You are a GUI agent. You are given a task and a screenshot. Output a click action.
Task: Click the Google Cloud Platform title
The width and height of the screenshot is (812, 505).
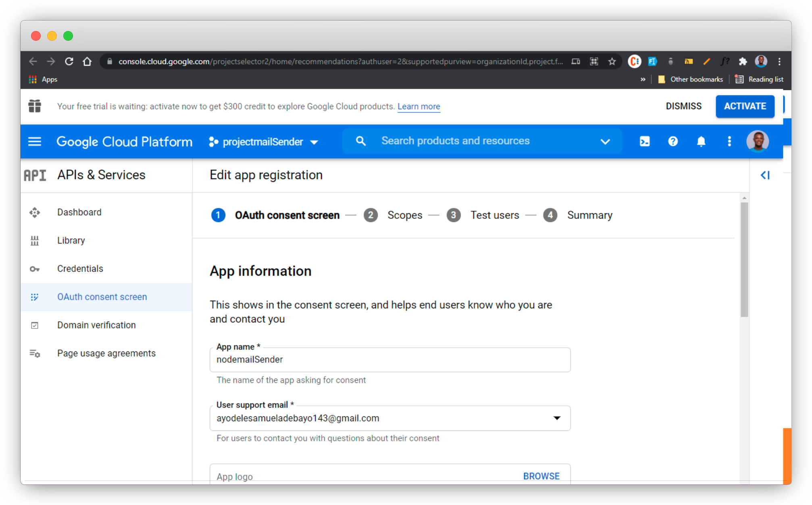coord(124,141)
